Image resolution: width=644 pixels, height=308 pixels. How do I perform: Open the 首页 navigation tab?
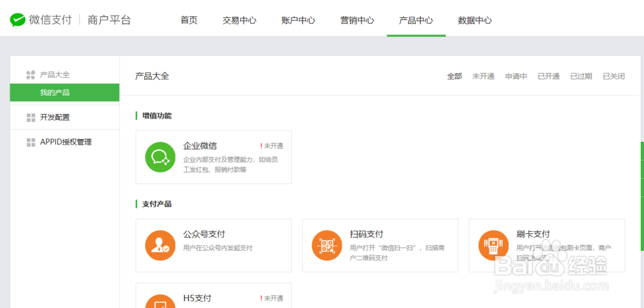coord(189,20)
